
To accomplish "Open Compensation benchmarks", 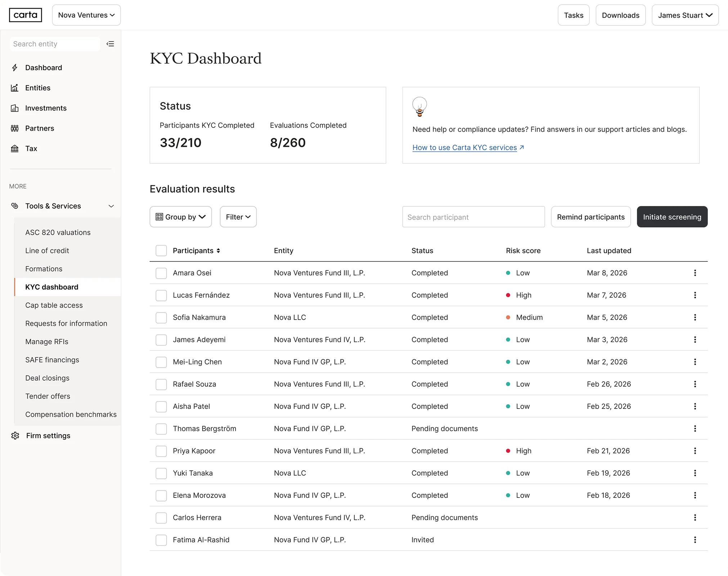I will [71, 414].
